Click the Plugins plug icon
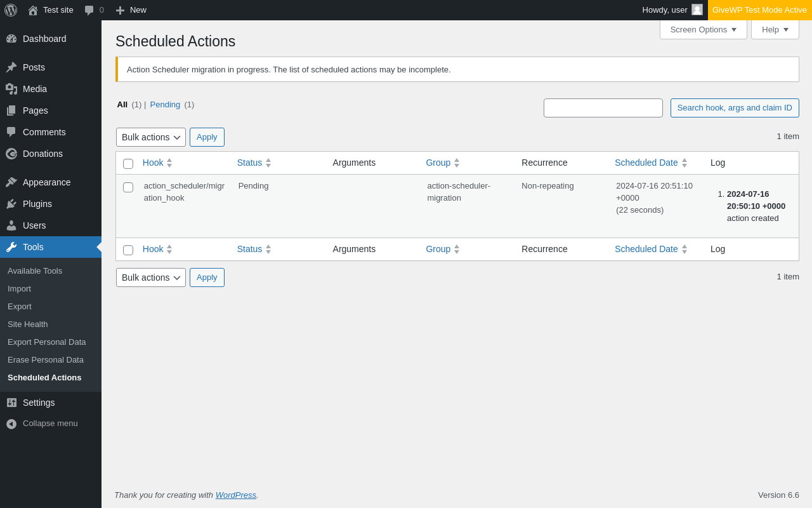 tap(11, 204)
